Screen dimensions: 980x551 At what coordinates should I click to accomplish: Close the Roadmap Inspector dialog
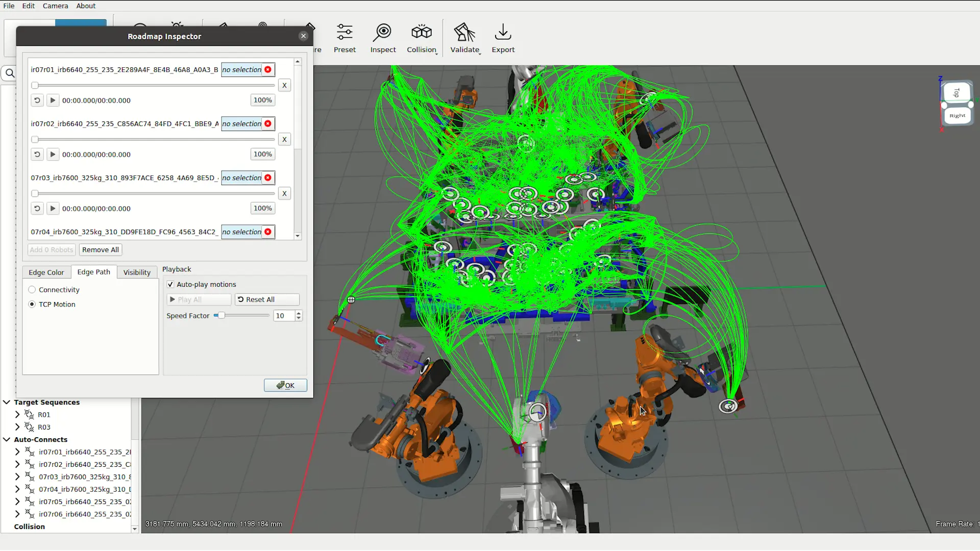(x=303, y=36)
